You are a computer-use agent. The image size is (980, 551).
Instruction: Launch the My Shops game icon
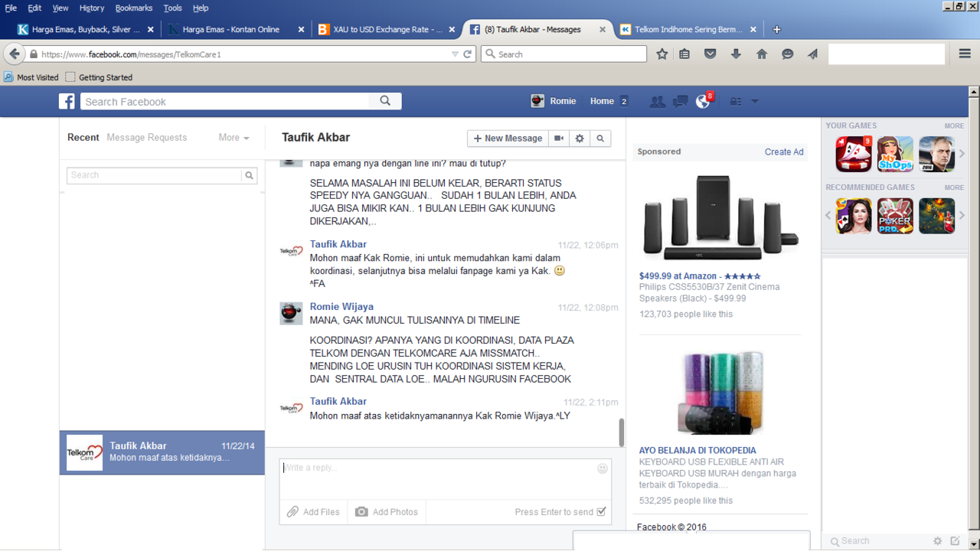coord(895,155)
